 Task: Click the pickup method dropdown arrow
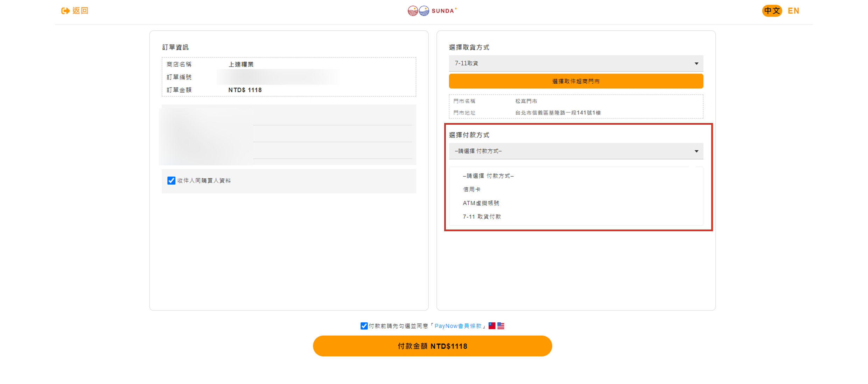click(x=696, y=63)
